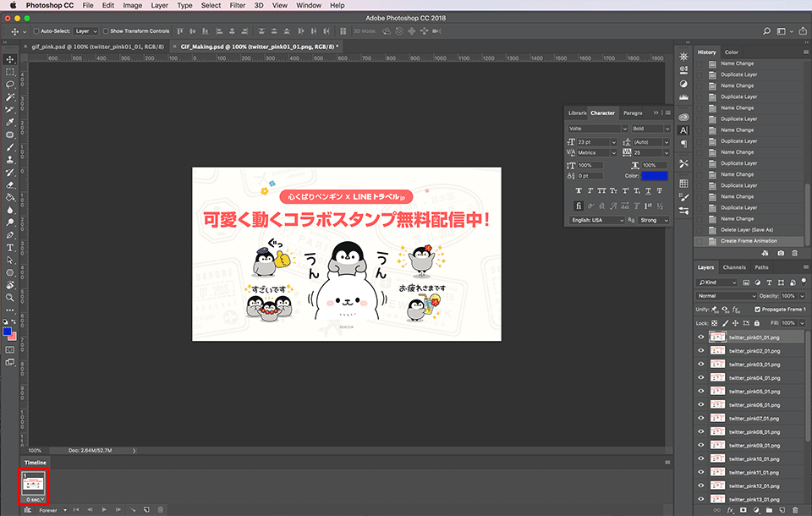The image size is (812, 516).
Task: Choose the Eyedropper tool
Action: click(x=10, y=123)
